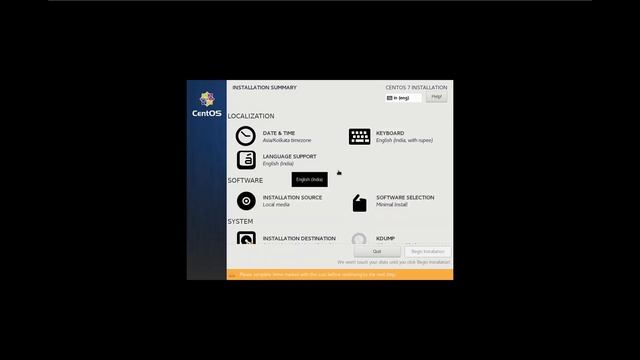
Task: Click the LOCALIZATION section heading
Action: coord(251,116)
